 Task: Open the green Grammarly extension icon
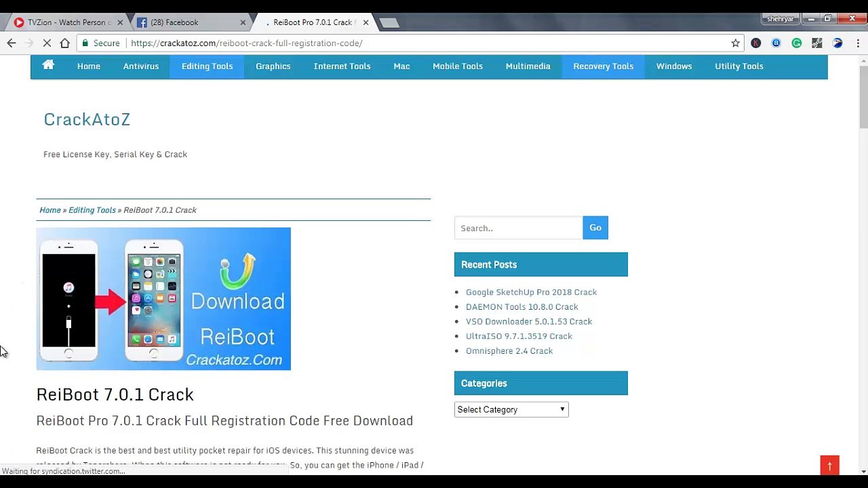pos(797,43)
